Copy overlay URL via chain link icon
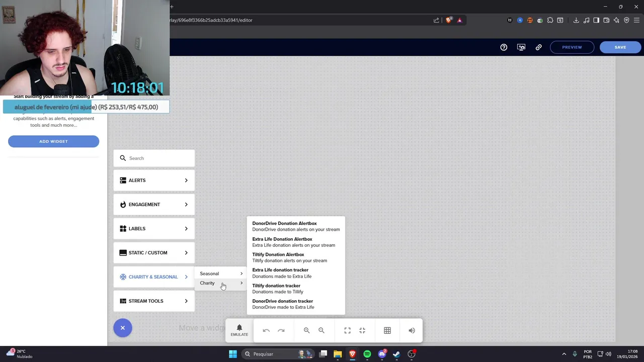This screenshot has width=644, height=362. point(538,47)
